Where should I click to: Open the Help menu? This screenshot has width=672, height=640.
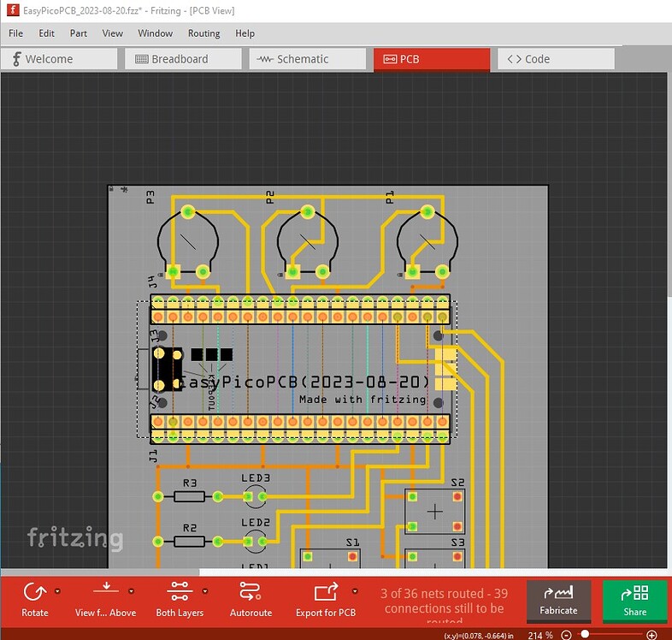pos(245,33)
